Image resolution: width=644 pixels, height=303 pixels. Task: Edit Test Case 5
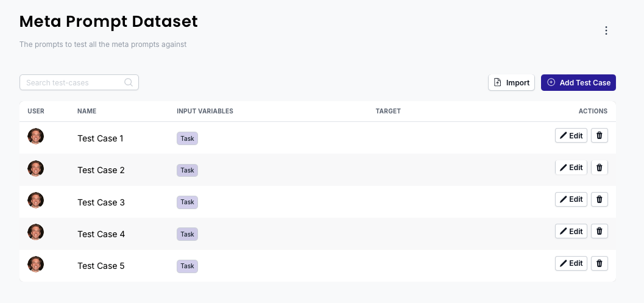tap(571, 263)
